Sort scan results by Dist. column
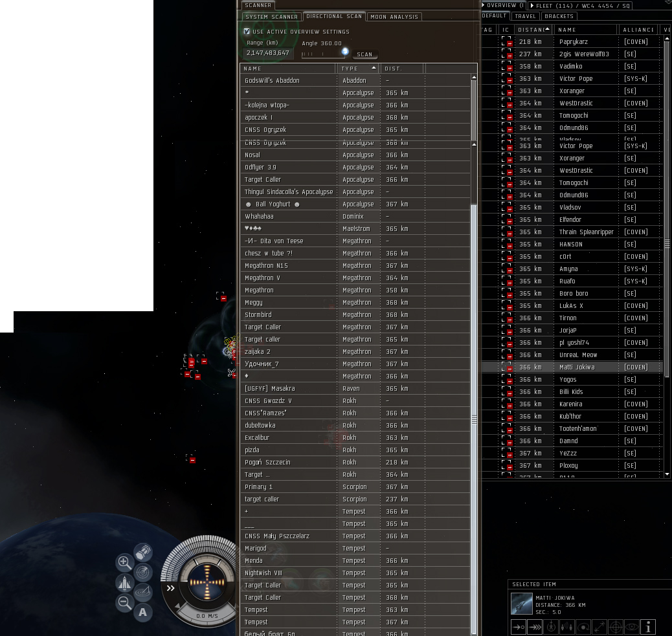Viewport: 672px width, 636px height. click(402, 69)
